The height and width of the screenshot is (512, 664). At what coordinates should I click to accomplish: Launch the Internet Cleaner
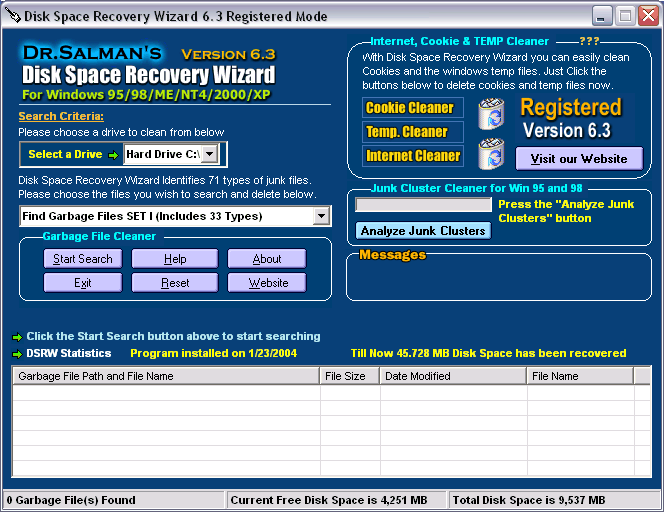pyautogui.click(x=413, y=156)
